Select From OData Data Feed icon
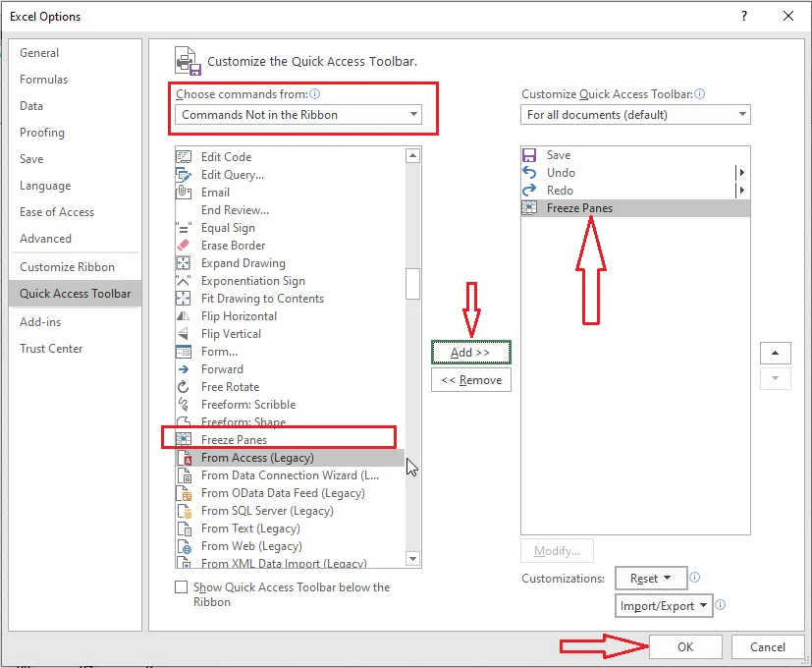 click(x=185, y=493)
